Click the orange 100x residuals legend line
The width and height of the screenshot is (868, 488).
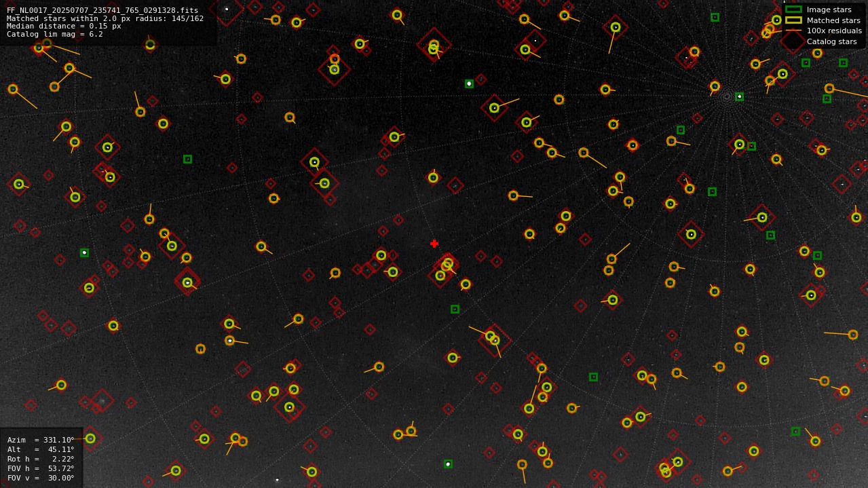point(793,31)
